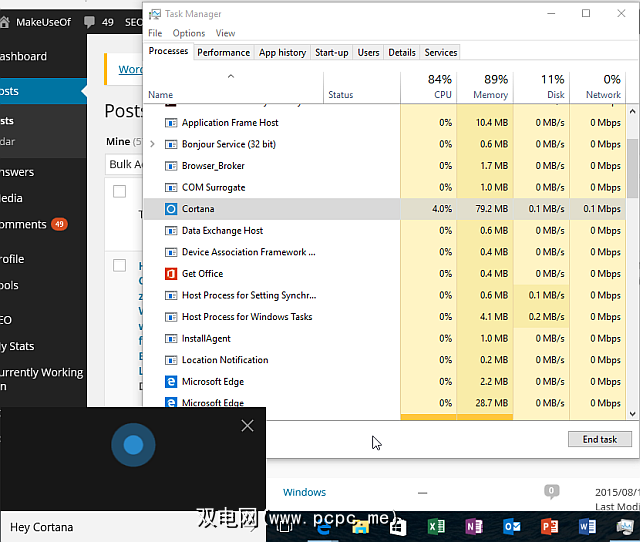The height and width of the screenshot is (542, 640).
Task: Switch to the App history tab
Action: (282, 53)
